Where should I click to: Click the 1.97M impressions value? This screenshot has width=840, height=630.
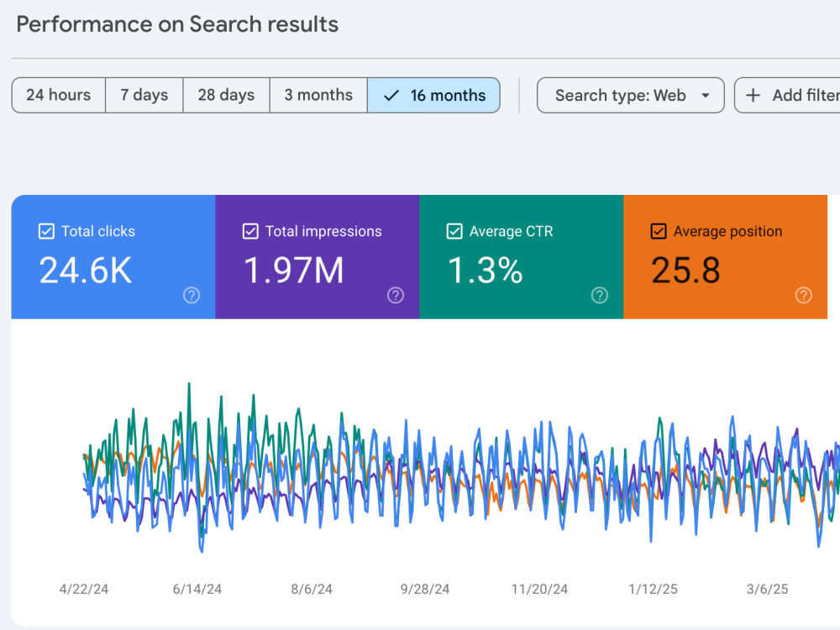pyautogui.click(x=293, y=270)
